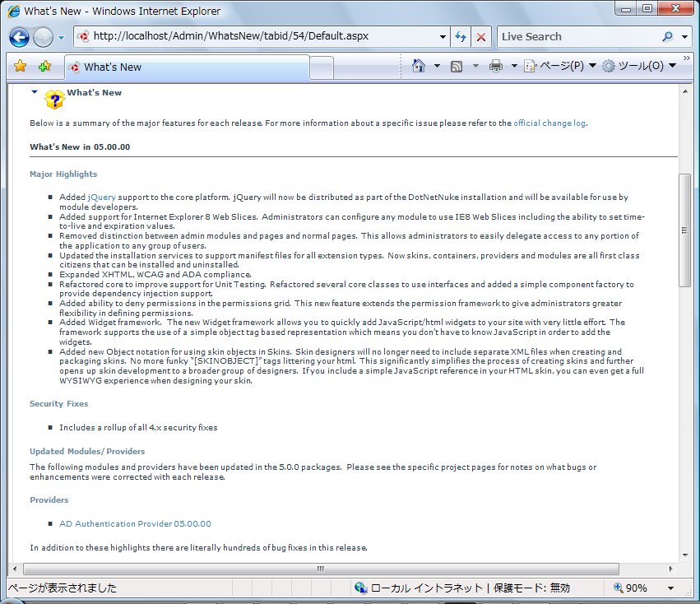Click the Security Fixes heading
The height and width of the screenshot is (604, 700).
[x=59, y=404]
